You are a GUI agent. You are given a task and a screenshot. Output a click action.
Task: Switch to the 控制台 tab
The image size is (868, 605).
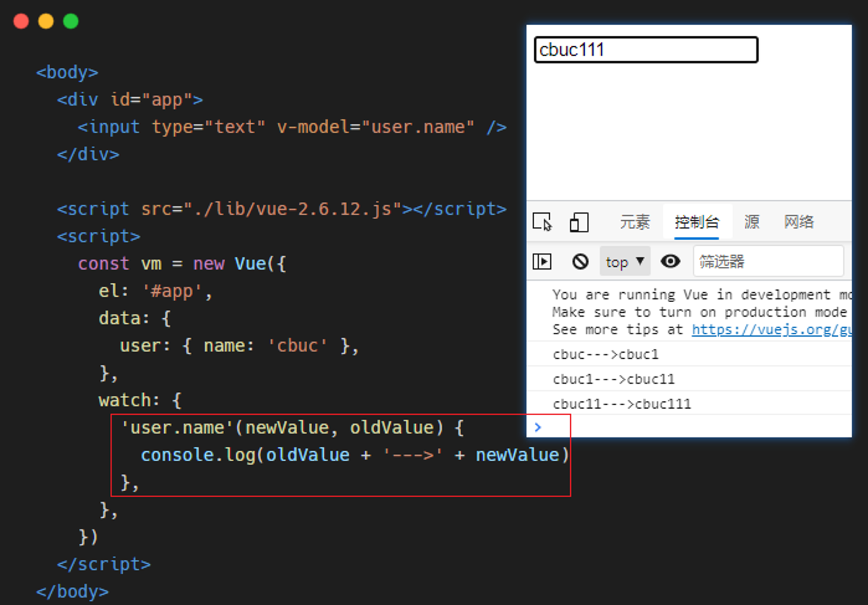(697, 222)
